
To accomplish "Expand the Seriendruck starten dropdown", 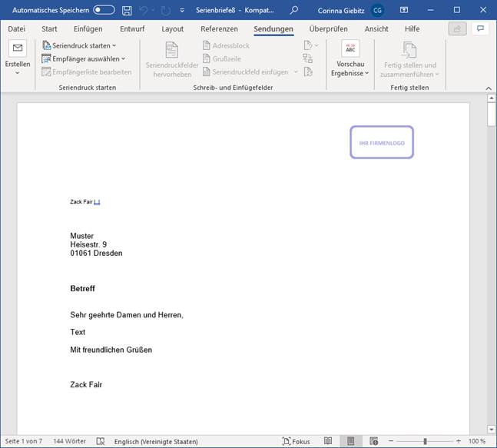I will point(79,46).
